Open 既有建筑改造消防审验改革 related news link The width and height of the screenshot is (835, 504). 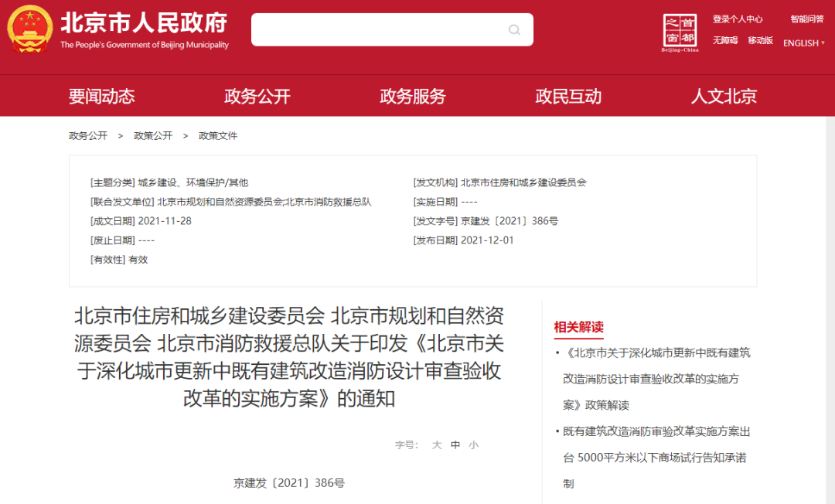click(x=656, y=458)
